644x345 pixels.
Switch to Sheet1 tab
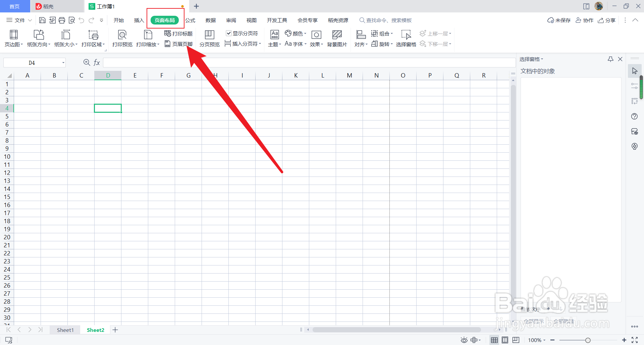[x=65, y=330]
